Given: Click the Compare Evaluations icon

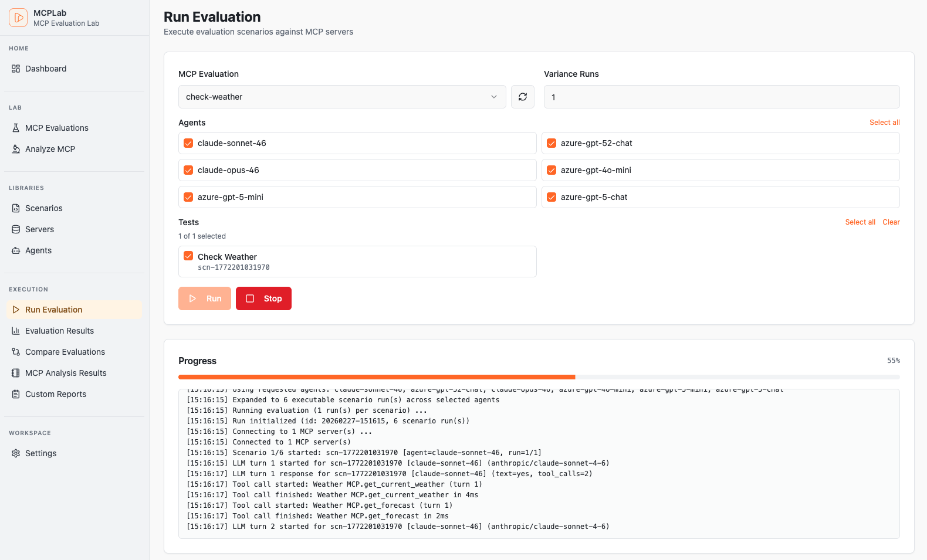Looking at the screenshot, I should click(16, 352).
